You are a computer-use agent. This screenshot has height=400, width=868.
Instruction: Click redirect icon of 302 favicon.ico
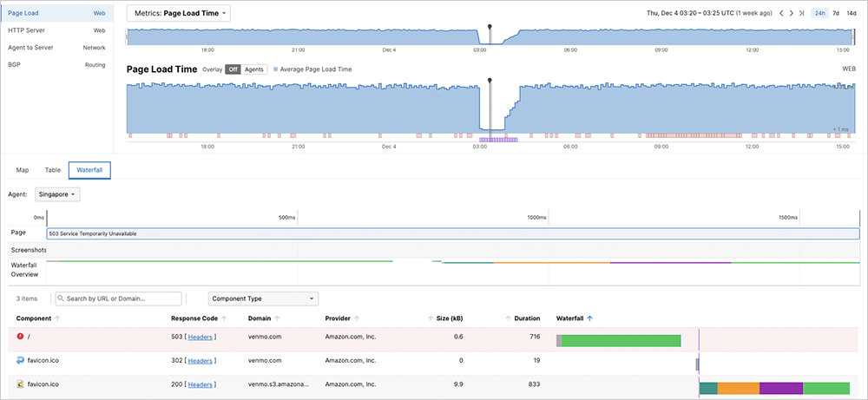pos(21,360)
